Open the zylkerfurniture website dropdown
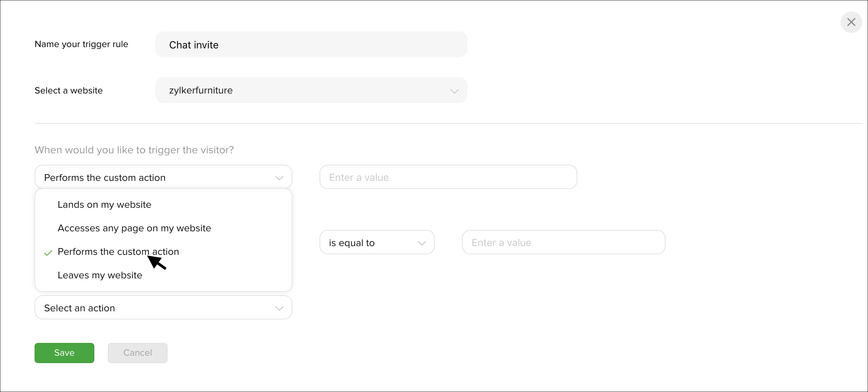 pos(311,90)
